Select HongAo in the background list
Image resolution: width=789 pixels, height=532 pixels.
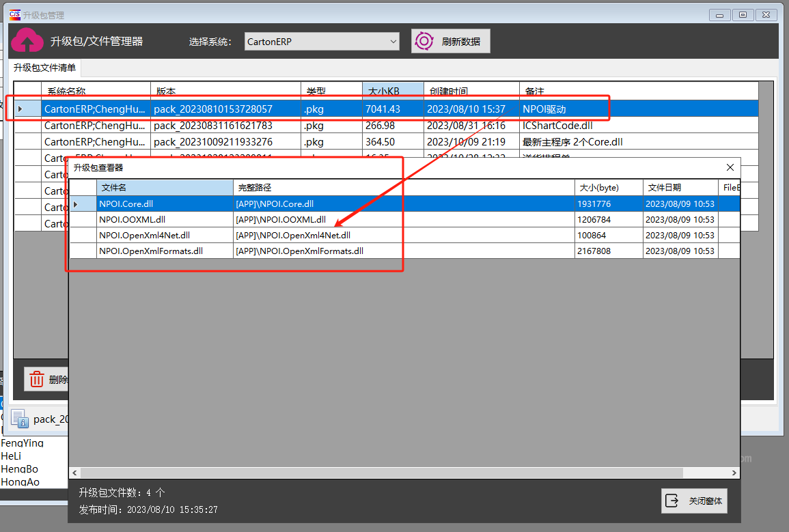[x=20, y=481]
